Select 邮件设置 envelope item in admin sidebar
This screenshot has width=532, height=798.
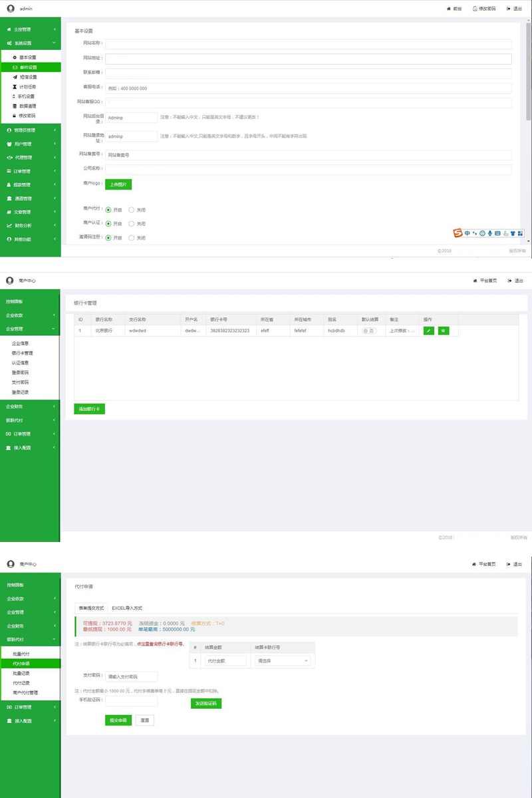[x=31, y=67]
